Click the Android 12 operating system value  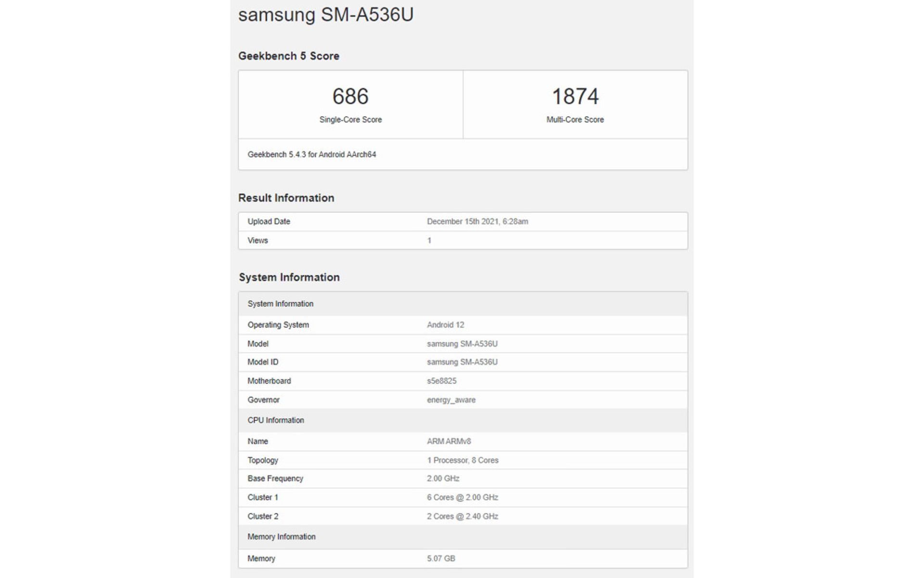pyautogui.click(x=446, y=325)
